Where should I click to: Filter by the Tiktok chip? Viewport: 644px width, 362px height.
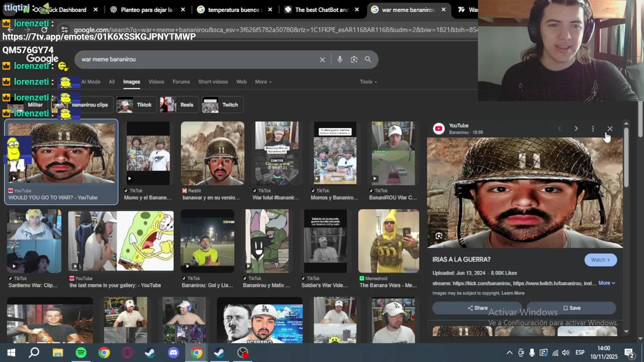[135, 105]
